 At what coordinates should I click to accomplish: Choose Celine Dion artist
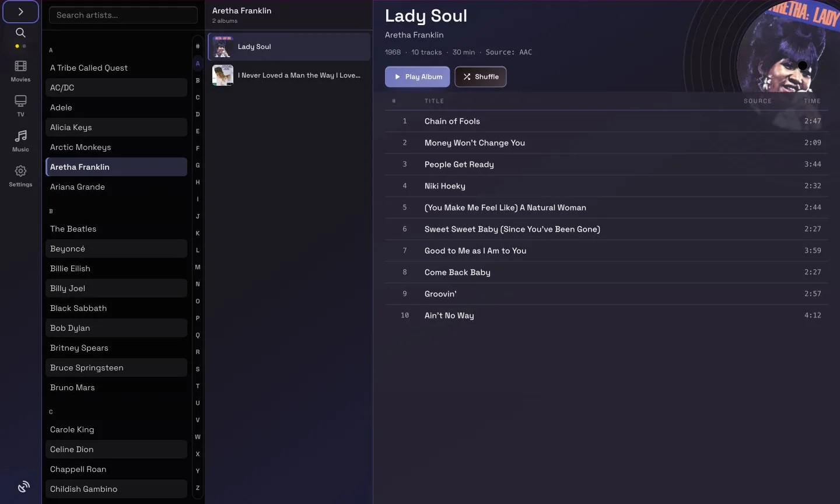coord(116,449)
